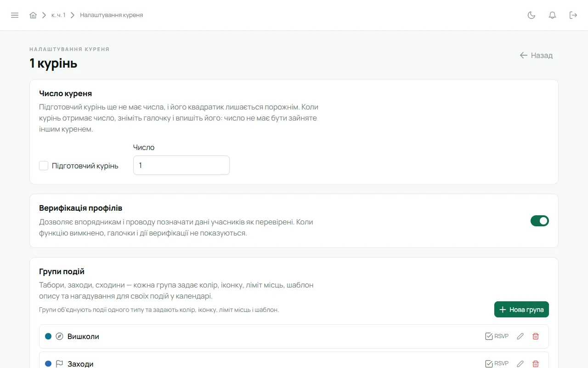This screenshot has width=588, height=368.
Task: Click the Групи подій section heading
Action: (62, 271)
